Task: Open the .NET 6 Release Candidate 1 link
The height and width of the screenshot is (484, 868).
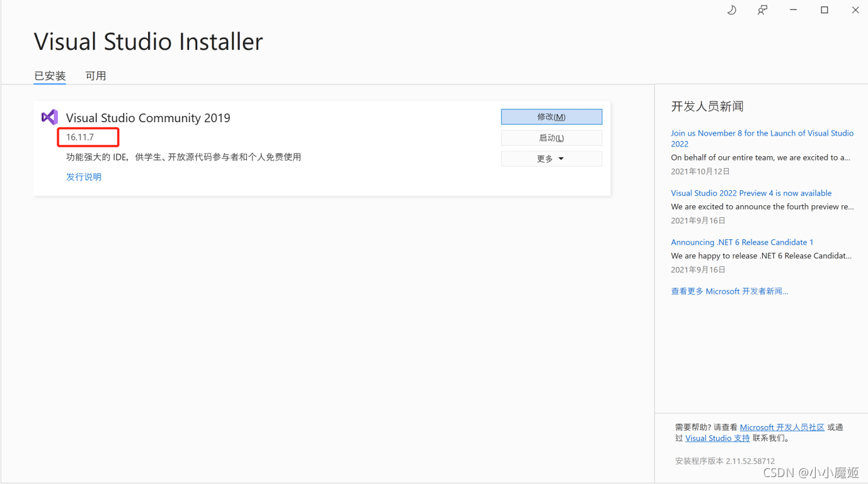Action: pyautogui.click(x=742, y=242)
